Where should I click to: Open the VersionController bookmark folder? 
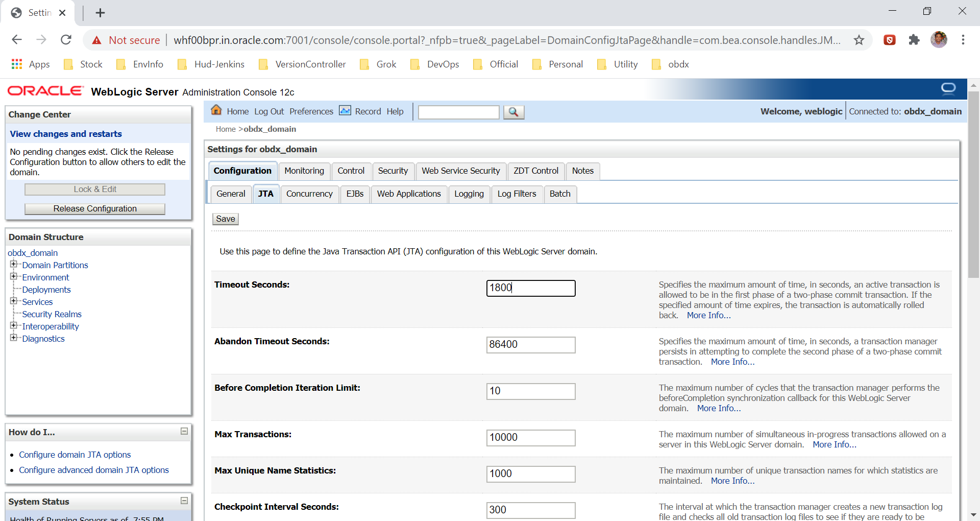(302, 64)
